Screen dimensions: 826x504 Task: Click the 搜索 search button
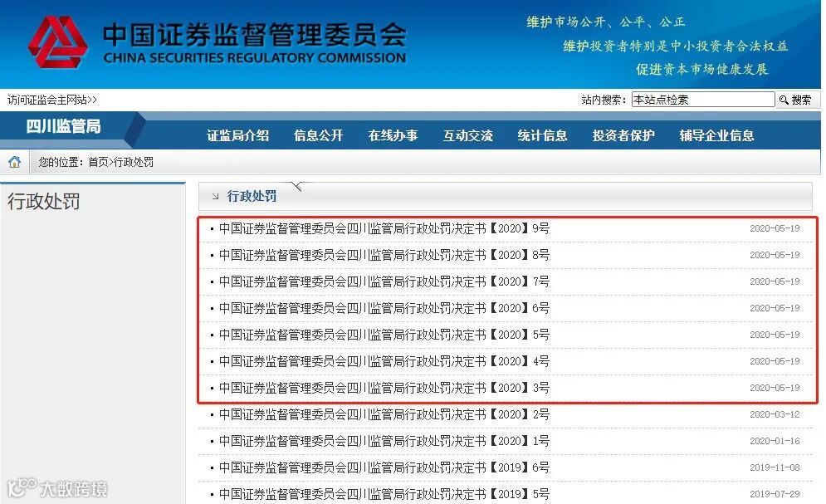[797, 100]
